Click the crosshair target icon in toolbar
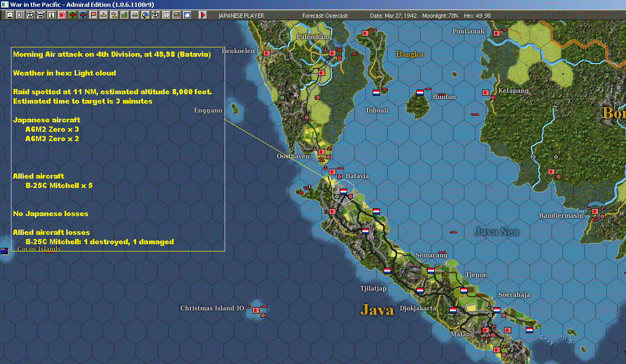Viewport: 626px width, 364px height. point(155,15)
